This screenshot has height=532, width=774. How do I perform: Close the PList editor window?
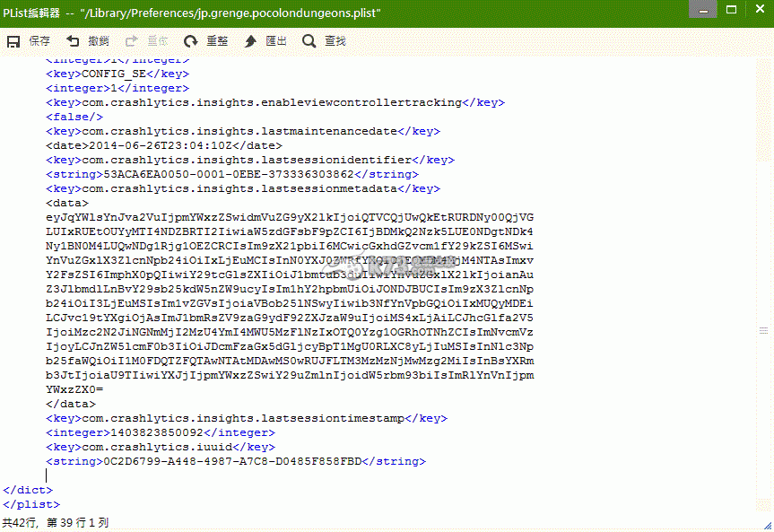click(757, 10)
